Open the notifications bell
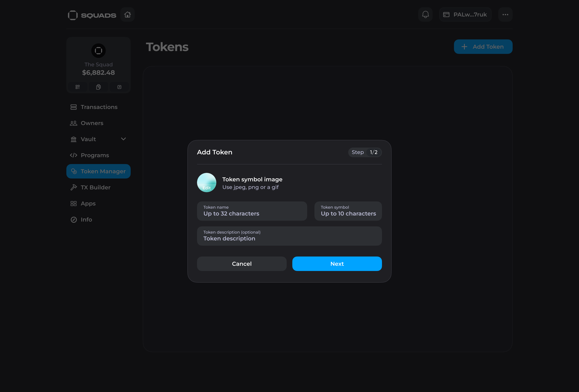 [x=425, y=15]
